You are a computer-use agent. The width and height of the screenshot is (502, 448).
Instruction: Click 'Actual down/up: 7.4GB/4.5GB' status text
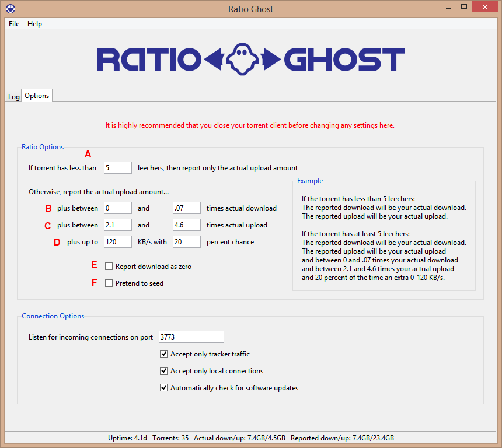[239, 437]
